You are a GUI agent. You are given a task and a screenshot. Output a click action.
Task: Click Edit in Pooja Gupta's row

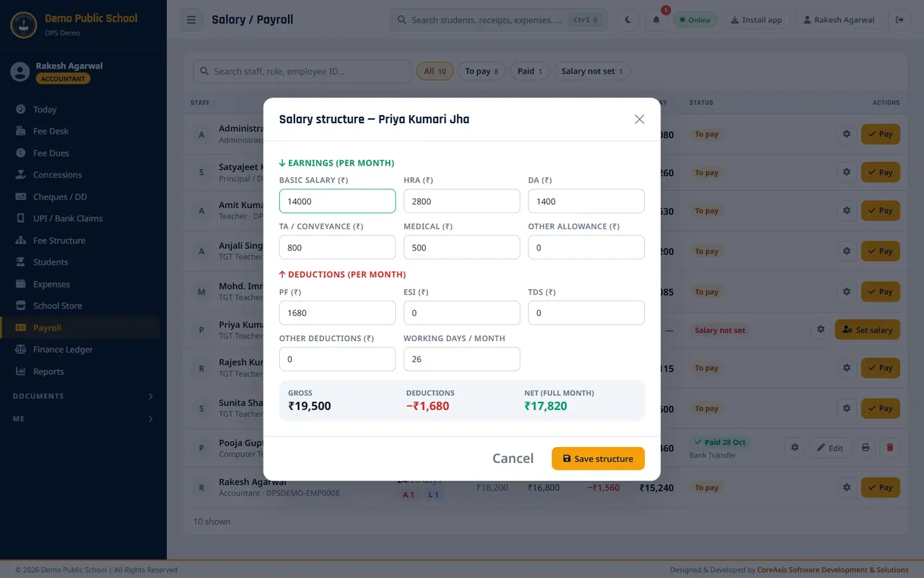[830, 448]
